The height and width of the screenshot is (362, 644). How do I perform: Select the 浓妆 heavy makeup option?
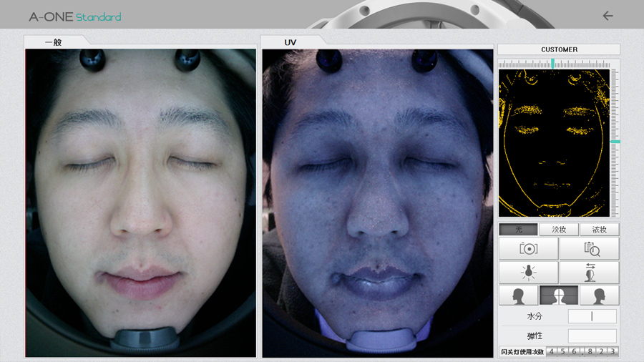pyautogui.click(x=600, y=230)
